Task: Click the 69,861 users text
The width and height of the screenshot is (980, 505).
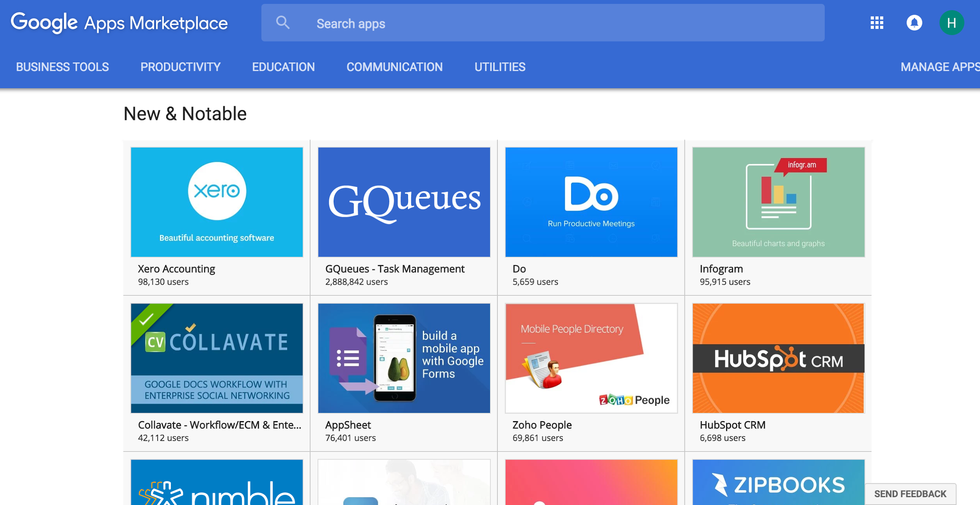Action: click(537, 438)
